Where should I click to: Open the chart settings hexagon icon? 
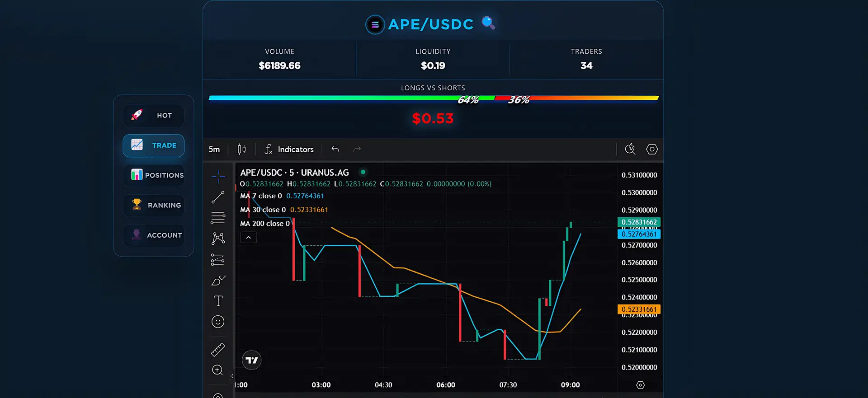click(651, 149)
